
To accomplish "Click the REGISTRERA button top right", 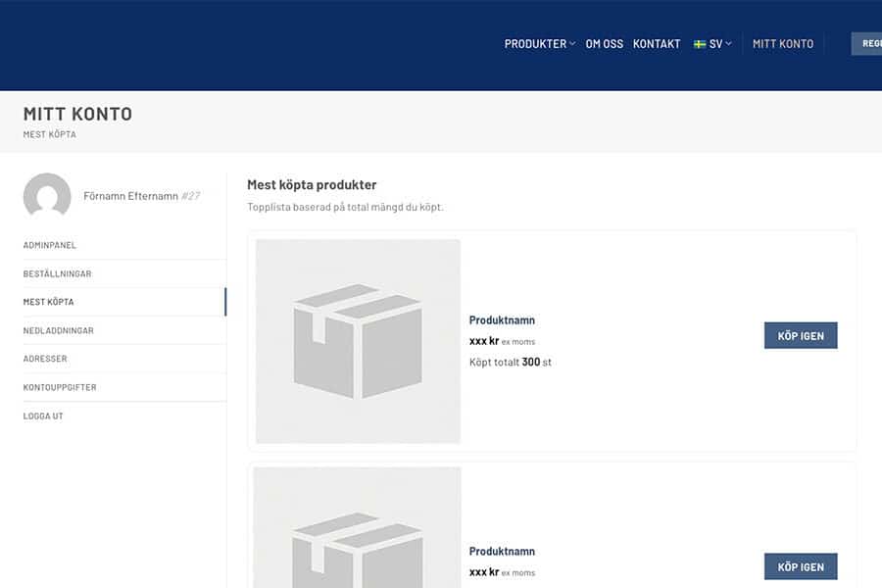I will [x=868, y=43].
